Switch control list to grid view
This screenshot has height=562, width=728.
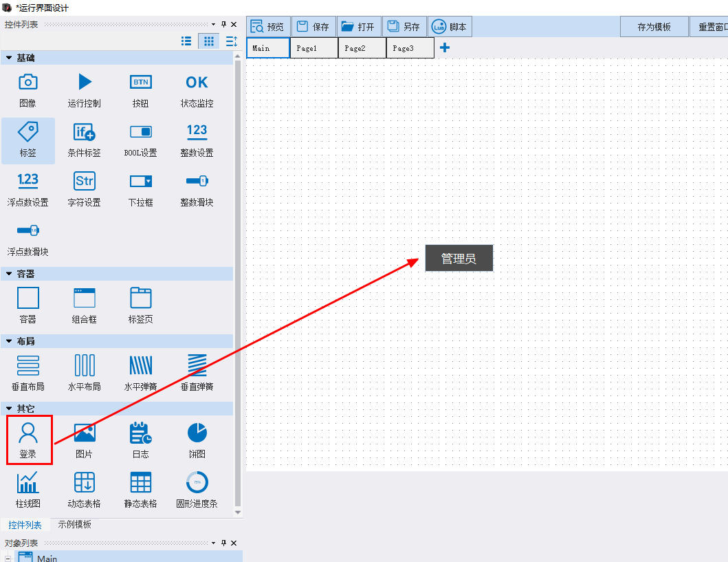click(209, 41)
